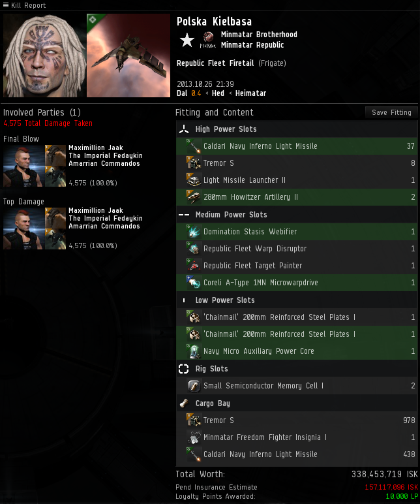Click the Republic Fleet Firetail ship thumbnail

pos(128,55)
